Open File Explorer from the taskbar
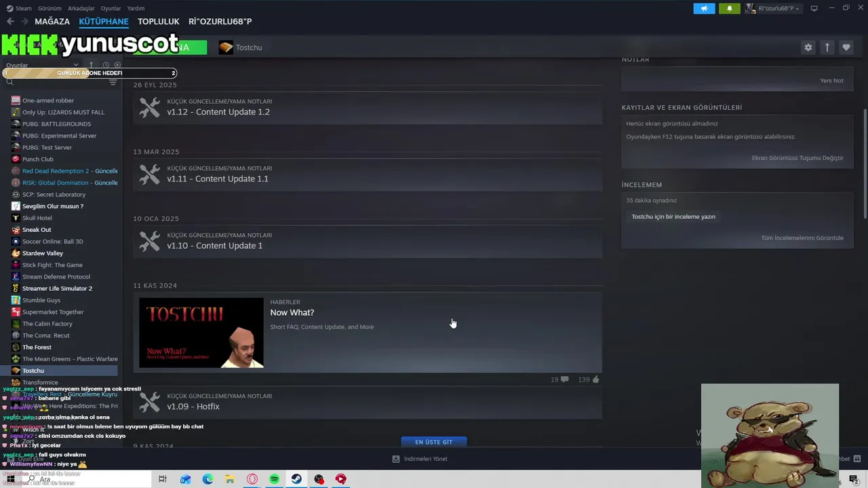The width and height of the screenshot is (868, 488). [230, 479]
